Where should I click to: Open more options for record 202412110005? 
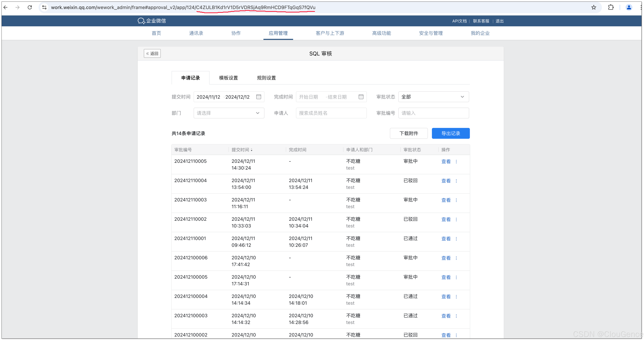(456, 162)
